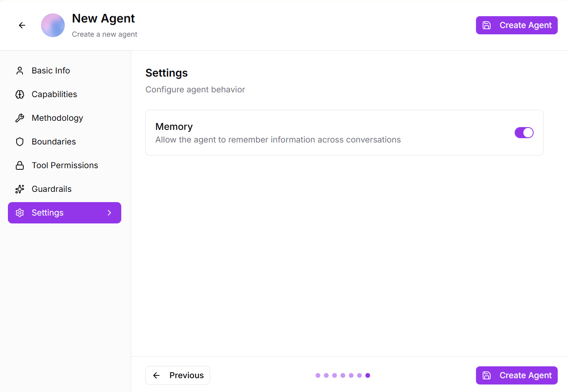
Task: Click the first step progress dot
Action: point(318,375)
